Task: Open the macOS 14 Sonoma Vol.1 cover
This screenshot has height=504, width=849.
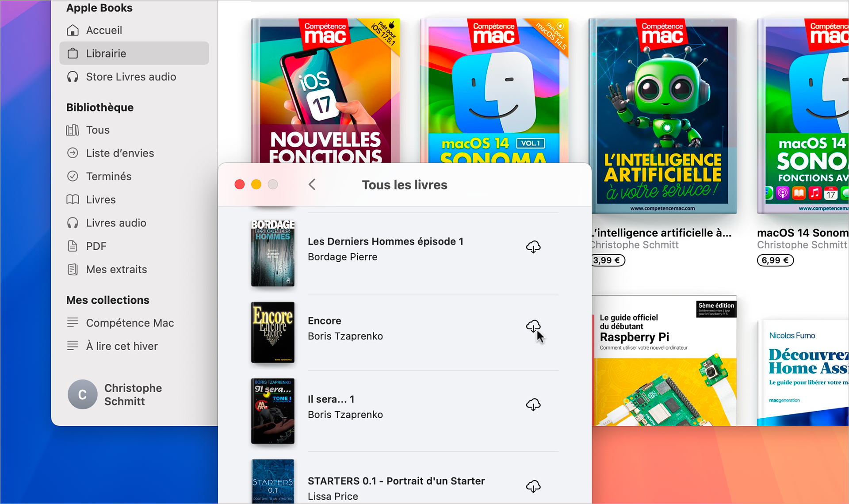Action: coord(494,91)
